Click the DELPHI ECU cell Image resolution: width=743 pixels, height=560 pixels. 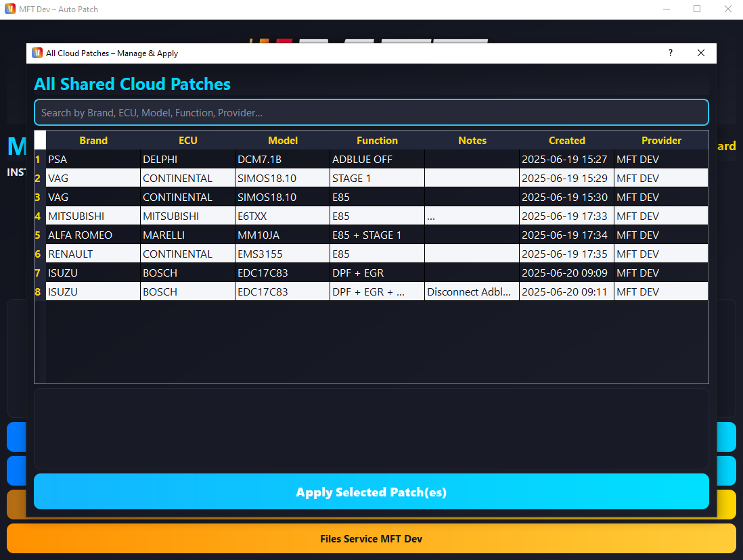(x=187, y=159)
